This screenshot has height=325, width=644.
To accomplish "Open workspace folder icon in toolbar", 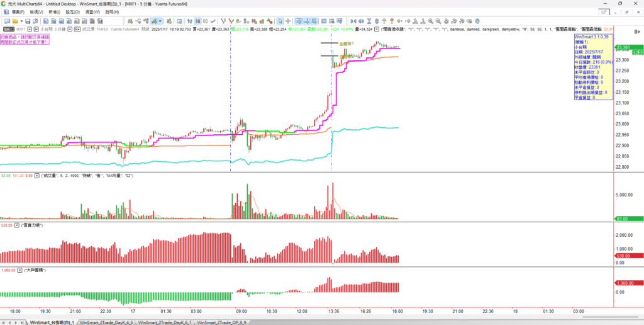I will [x=15, y=21].
